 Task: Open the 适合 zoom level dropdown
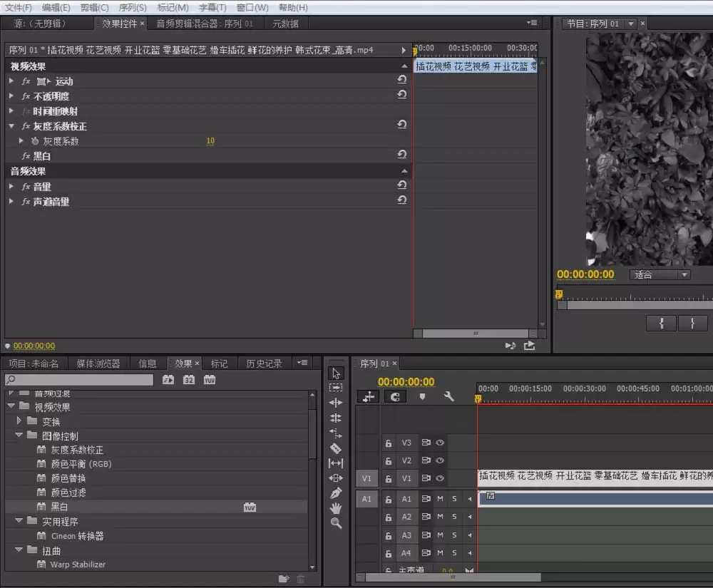660,274
